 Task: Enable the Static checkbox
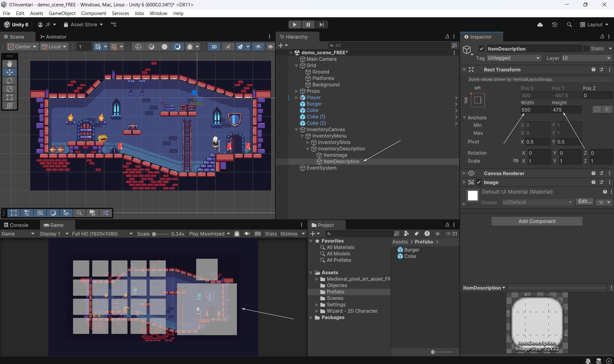click(586, 49)
